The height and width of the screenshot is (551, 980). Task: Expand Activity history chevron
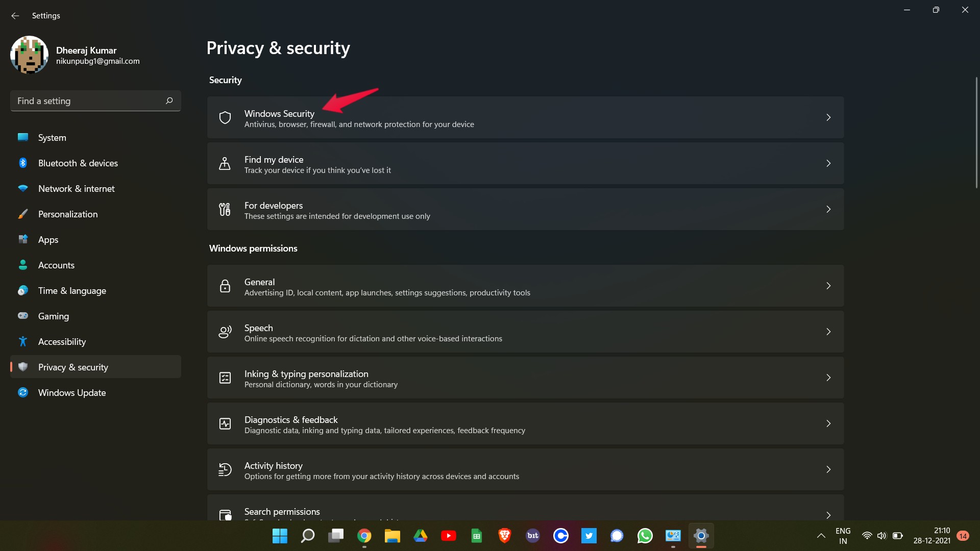828,469
